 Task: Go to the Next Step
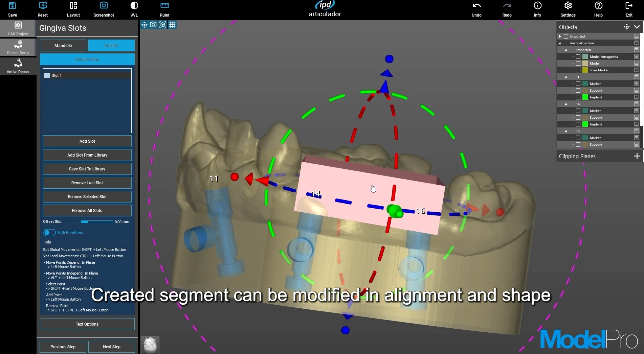(112, 347)
